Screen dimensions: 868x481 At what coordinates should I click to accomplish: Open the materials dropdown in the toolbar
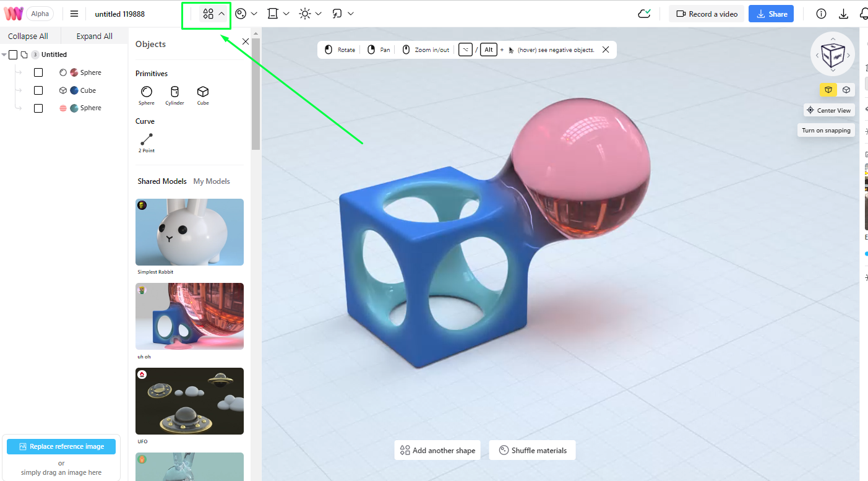pos(246,14)
